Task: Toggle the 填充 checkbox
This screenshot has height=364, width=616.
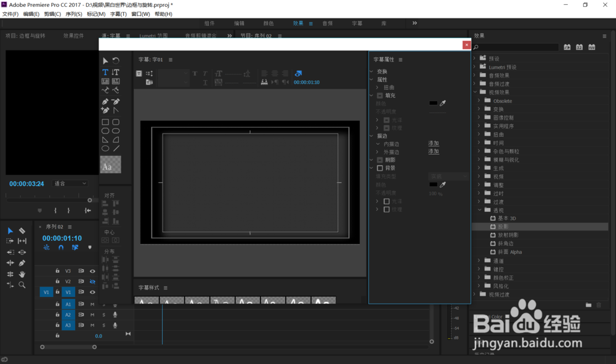Action: click(x=380, y=95)
